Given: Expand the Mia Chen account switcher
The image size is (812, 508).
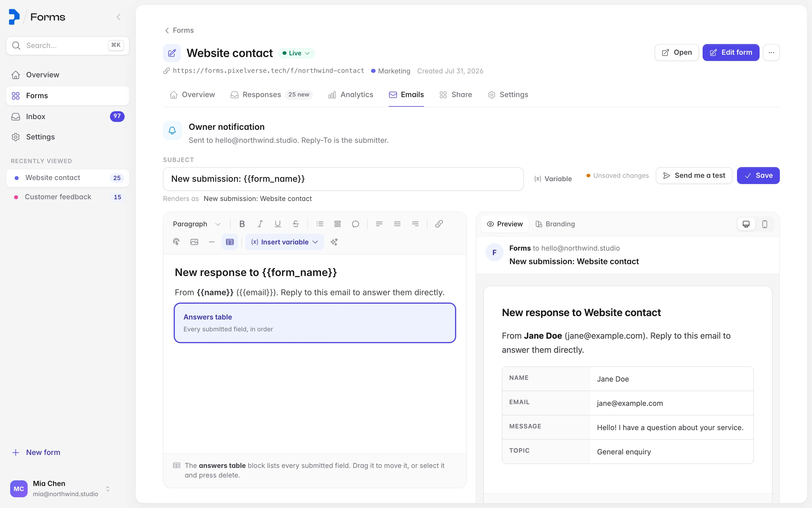Looking at the screenshot, I should click(x=108, y=489).
